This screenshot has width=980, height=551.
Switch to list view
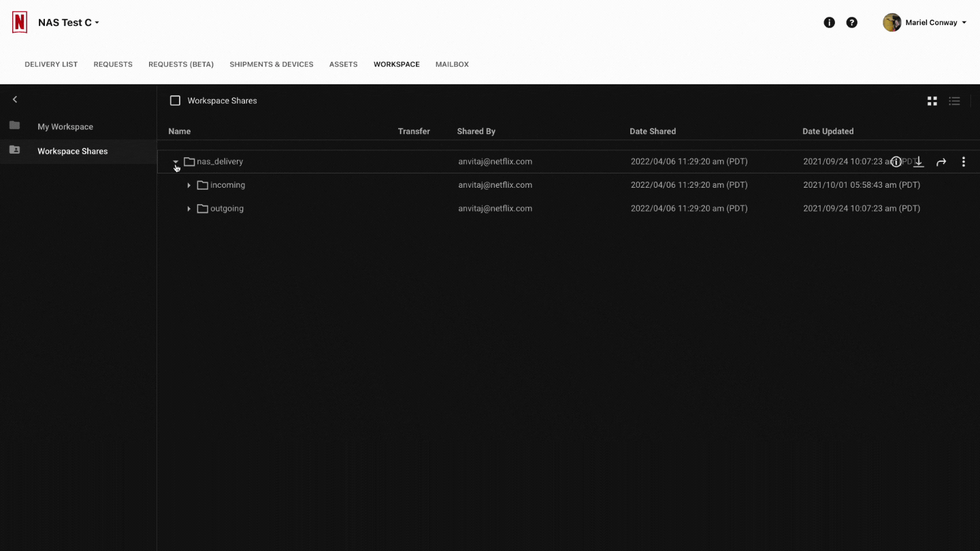click(x=955, y=101)
